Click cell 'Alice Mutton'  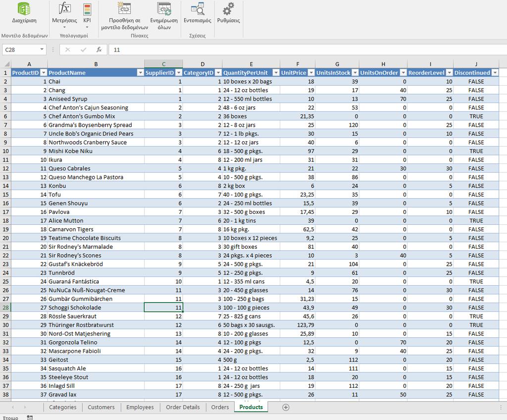(96, 220)
